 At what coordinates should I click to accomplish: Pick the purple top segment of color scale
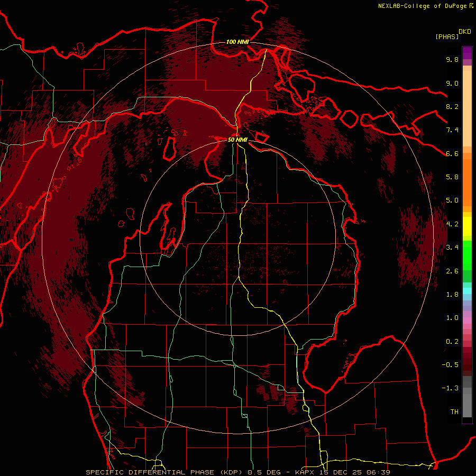(x=467, y=53)
